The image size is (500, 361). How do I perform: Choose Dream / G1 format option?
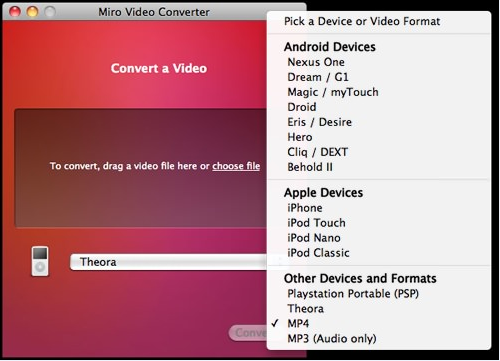click(379, 77)
